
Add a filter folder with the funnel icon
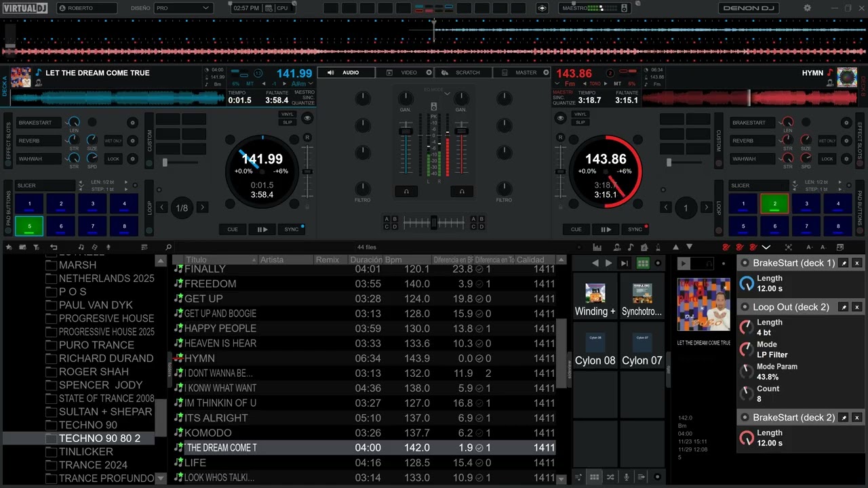(x=36, y=247)
